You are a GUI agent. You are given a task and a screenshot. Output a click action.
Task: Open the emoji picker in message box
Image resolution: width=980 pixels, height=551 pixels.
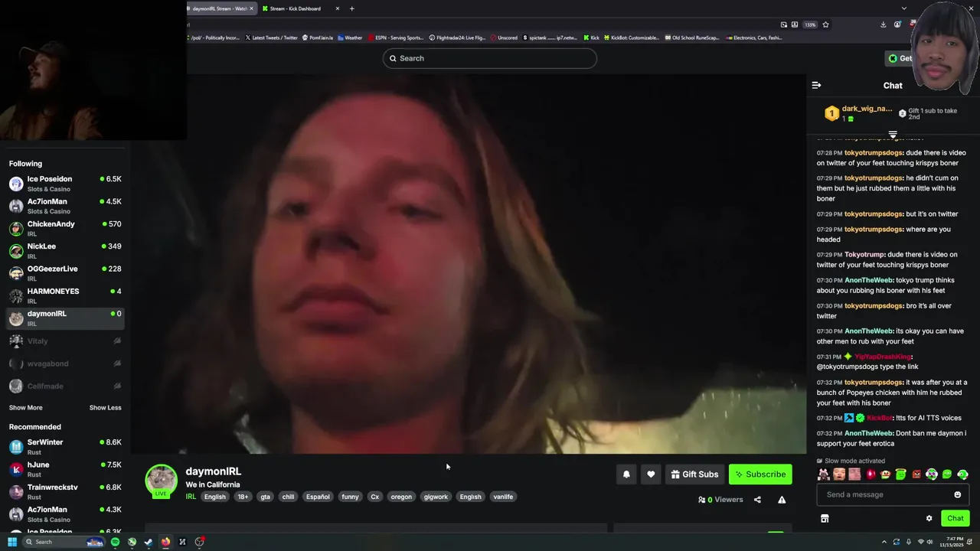(x=957, y=494)
